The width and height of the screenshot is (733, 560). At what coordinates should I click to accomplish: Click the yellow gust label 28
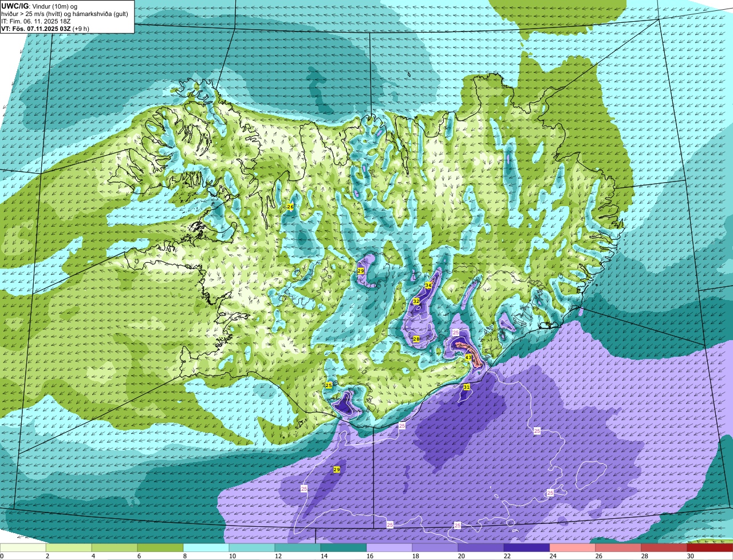click(416, 340)
